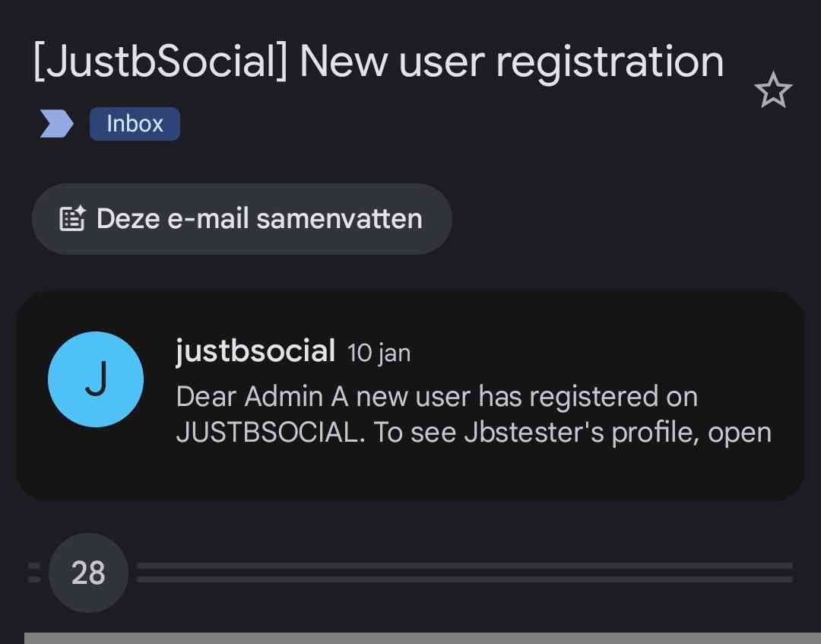Tap the word samenvatten in chip
The width and height of the screenshot is (821, 644).
(339, 219)
